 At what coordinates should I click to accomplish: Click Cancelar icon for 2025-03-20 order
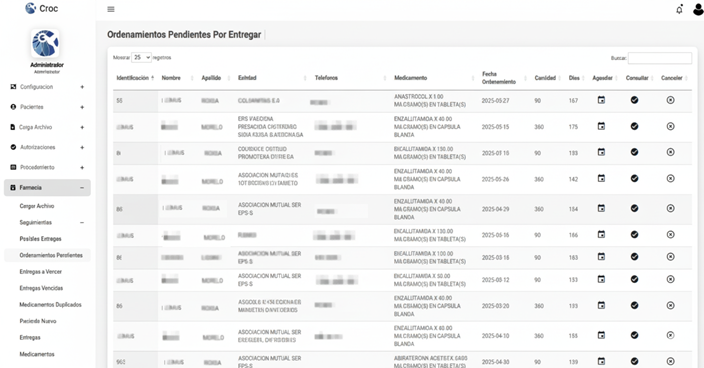[670, 306]
